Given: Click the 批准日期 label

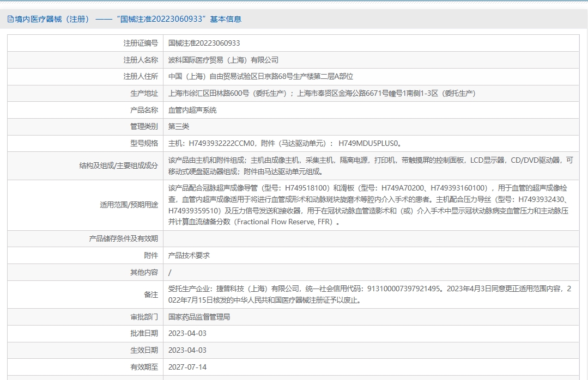Looking at the screenshot, I should pyautogui.click(x=144, y=333).
